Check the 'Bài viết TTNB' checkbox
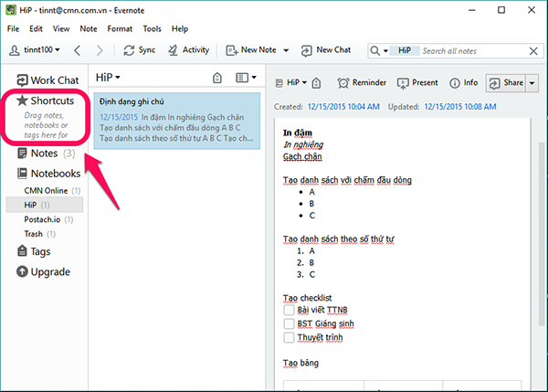This screenshot has width=548, height=392. pos(289,310)
